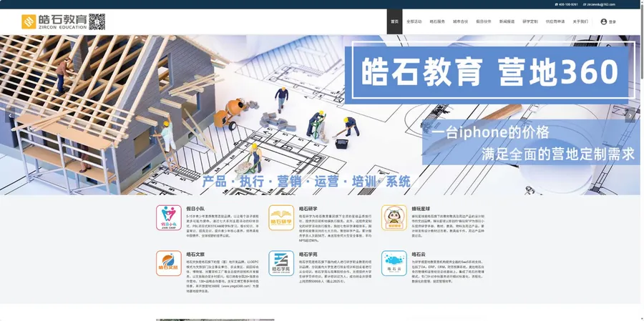This screenshot has width=644, height=321.
Task: Open the 皓石学苑 heading
Action: (x=308, y=254)
